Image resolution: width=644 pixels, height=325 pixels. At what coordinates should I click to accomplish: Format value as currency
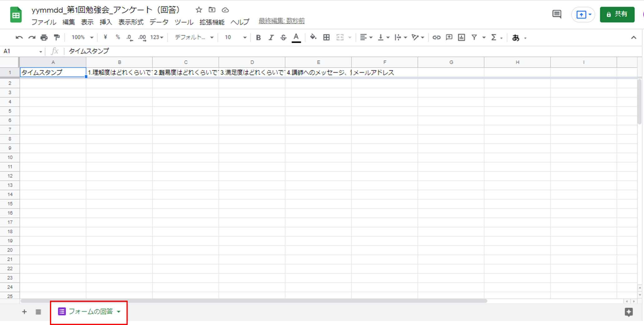pos(105,37)
